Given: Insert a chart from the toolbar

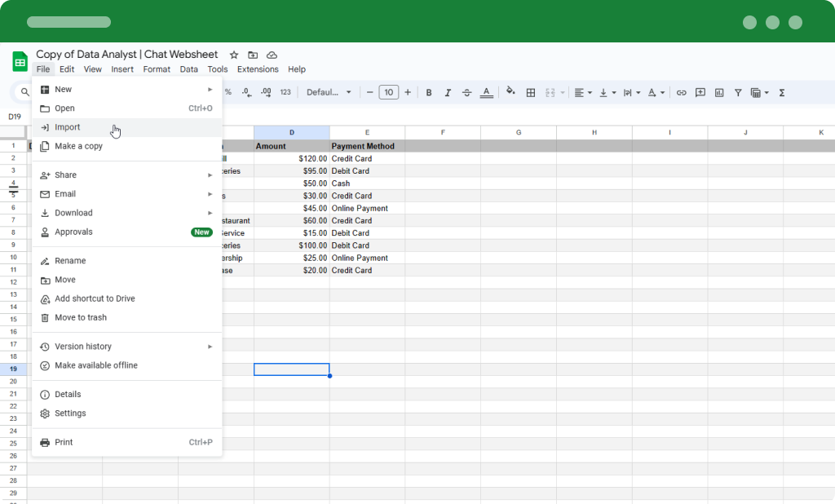Looking at the screenshot, I should [718, 93].
